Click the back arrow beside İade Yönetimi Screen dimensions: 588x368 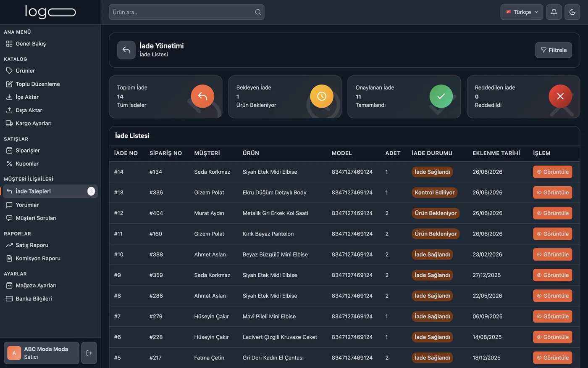[x=126, y=50]
